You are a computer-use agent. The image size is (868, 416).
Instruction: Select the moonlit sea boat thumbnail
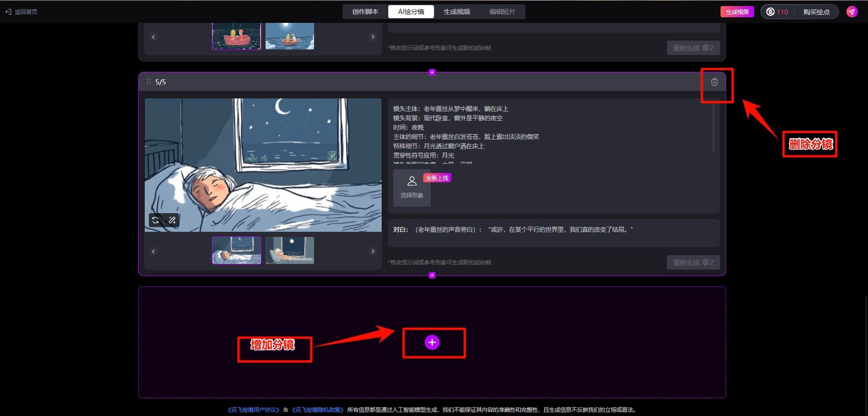pyautogui.click(x=290, y=36)
